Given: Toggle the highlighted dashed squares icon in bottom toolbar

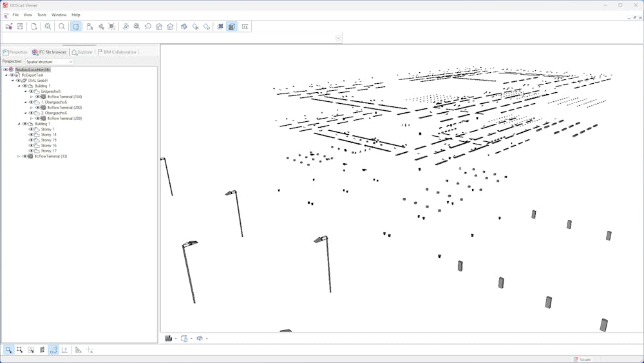Looking at the screenshot, I should pyautogui.click(x=53, y=350).
